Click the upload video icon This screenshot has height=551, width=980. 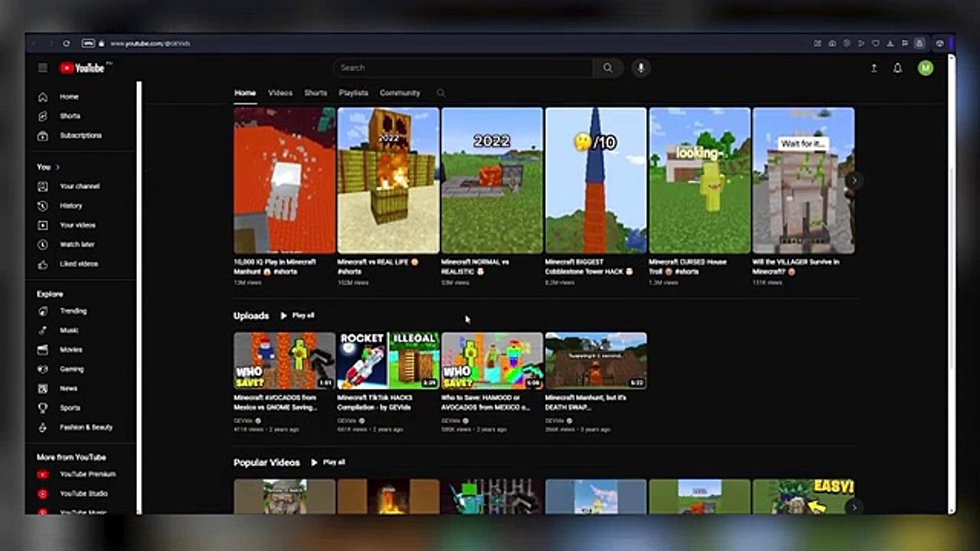pyautogui.click(x=874, y=68)
